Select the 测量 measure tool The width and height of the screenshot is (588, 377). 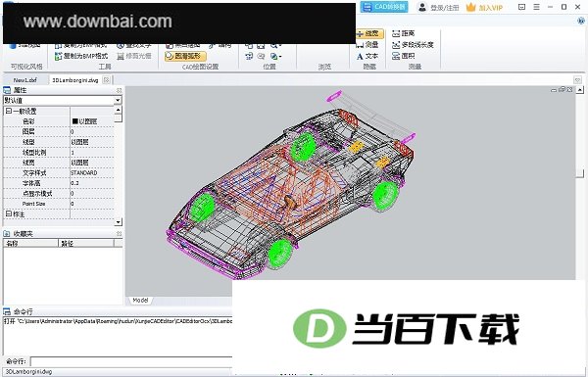point(367,45)
